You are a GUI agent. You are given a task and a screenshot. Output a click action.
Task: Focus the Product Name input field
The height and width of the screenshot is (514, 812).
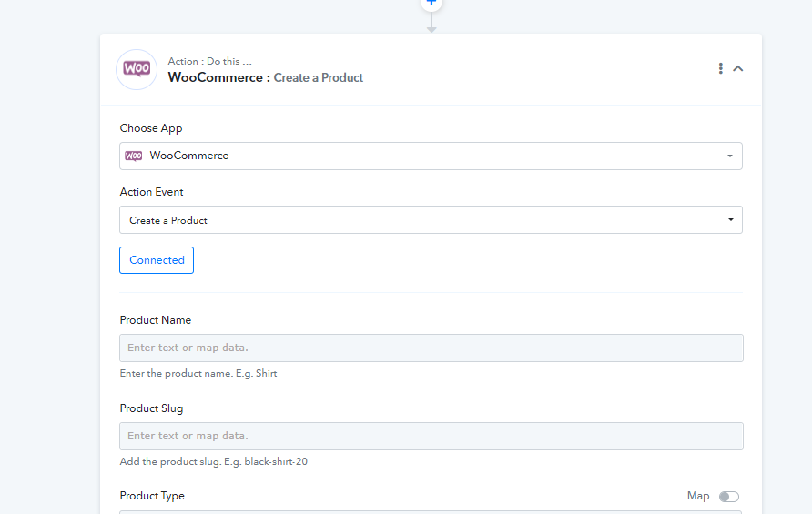431,348
